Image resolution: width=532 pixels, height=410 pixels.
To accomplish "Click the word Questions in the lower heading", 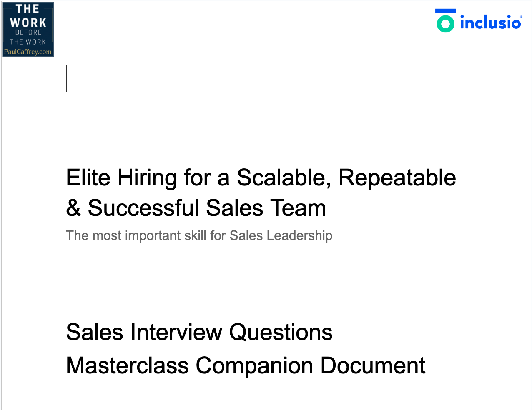I will [281, 332].
